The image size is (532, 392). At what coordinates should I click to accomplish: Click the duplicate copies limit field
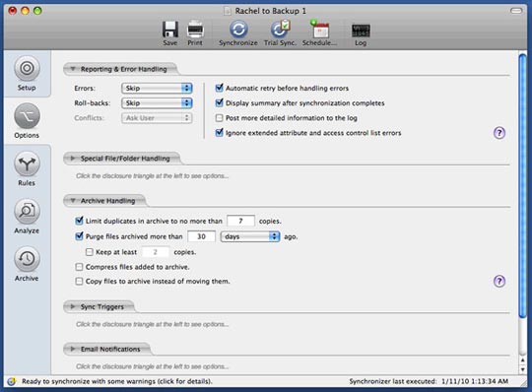(240, 221)
